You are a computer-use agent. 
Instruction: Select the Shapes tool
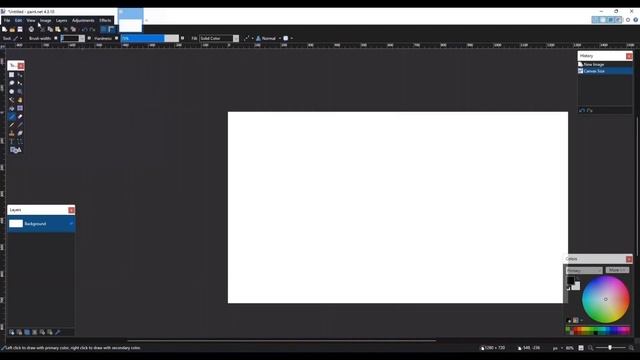16,150
